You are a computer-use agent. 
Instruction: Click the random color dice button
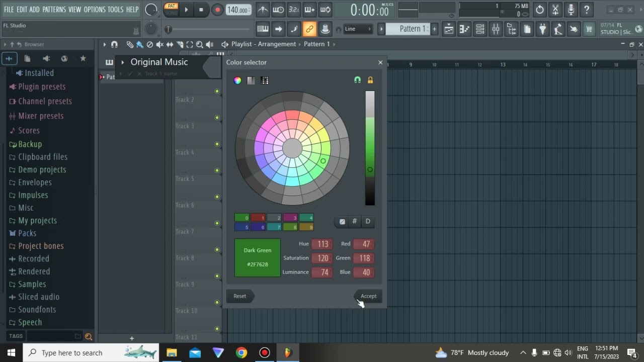click(342, 221)
